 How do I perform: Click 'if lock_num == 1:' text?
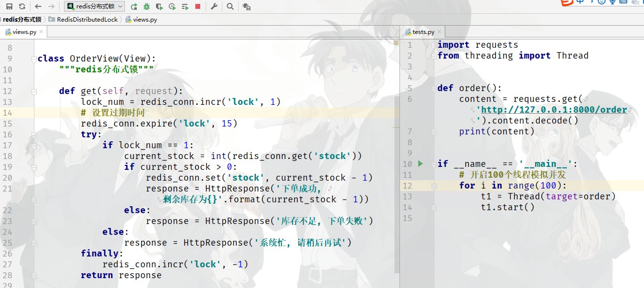(148, 145)
